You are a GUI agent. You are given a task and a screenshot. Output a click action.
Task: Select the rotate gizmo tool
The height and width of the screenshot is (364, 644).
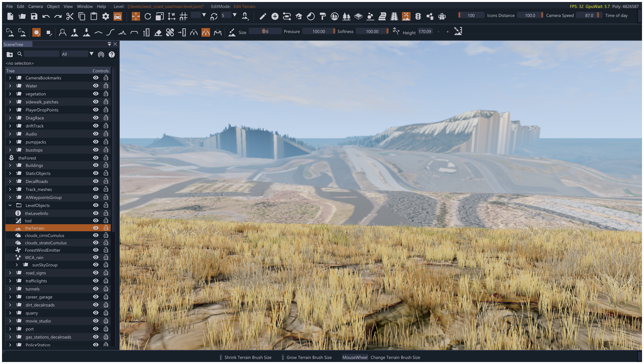148,16
